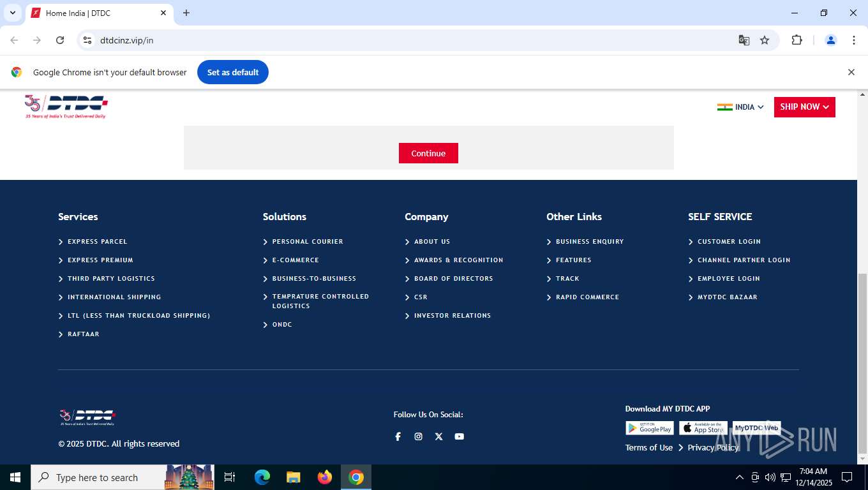Image resolution: width=868 pixels, height=490 pixels.
Task: Bookmark this page with the star icon
Action: click(x=765, y=40)
